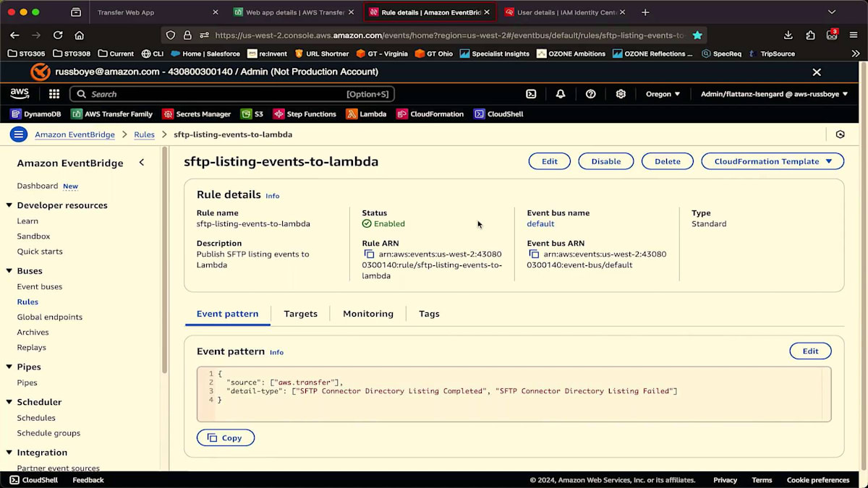Open the default event bus link
Viewport: 868px width, 488px height.
[x=540, y=224]
